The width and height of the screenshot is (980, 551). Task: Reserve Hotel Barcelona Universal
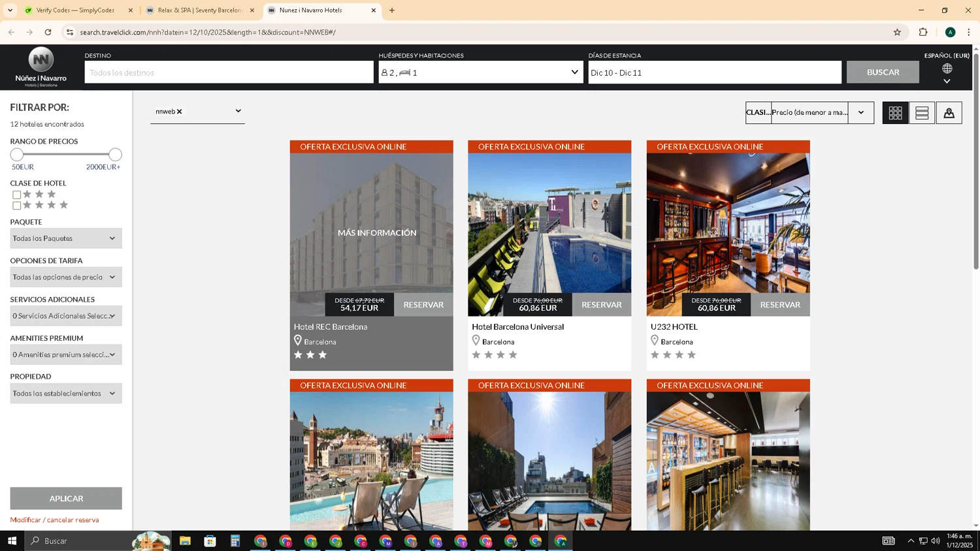[x=602, y=305]
